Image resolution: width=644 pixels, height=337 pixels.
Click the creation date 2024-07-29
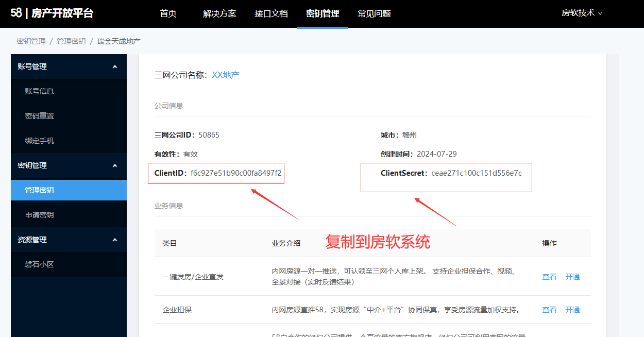tap(437, 154)
